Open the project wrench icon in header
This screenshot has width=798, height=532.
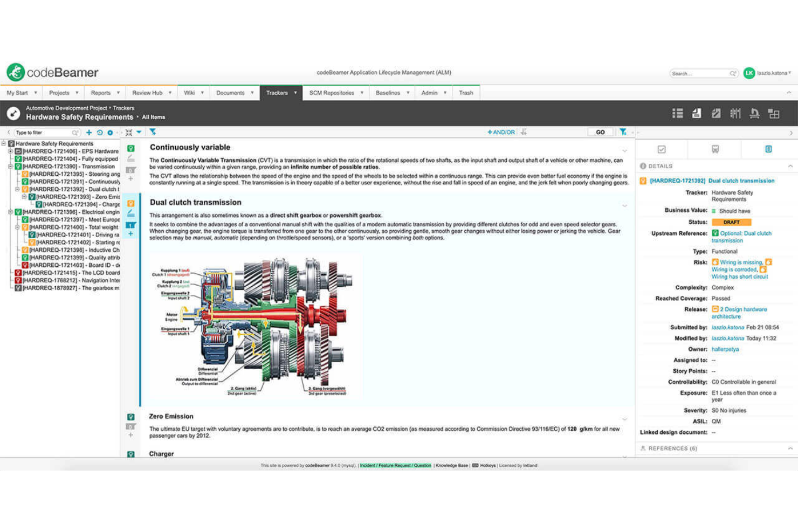pos(13,113)
